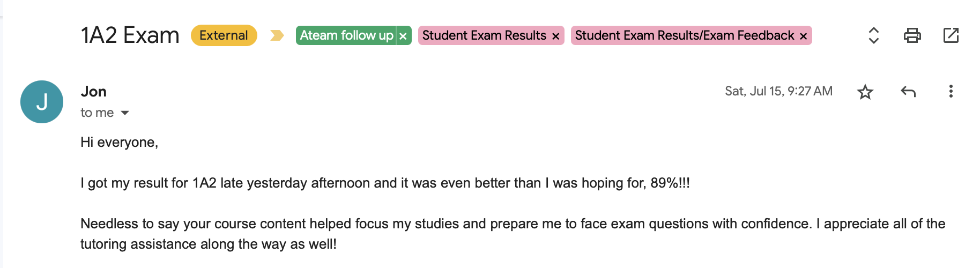Expand recipient details arrow beside 'to me'

pos(125,113)
